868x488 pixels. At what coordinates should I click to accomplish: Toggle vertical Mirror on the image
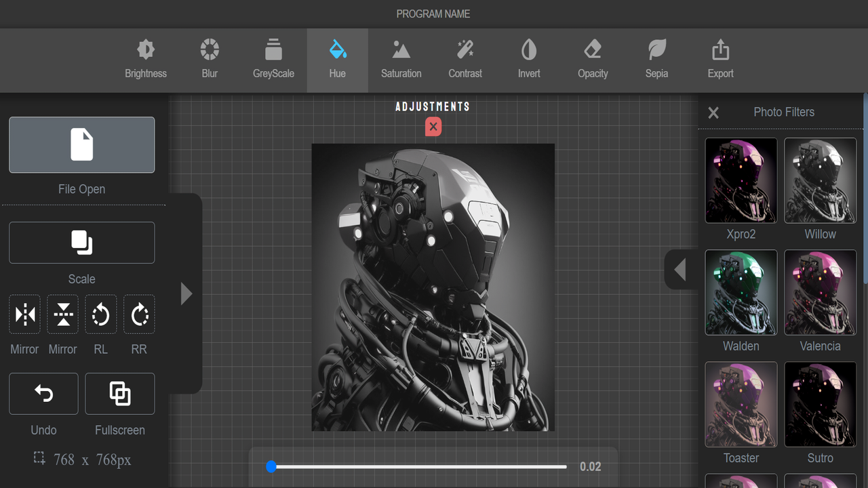click(62, 314)
